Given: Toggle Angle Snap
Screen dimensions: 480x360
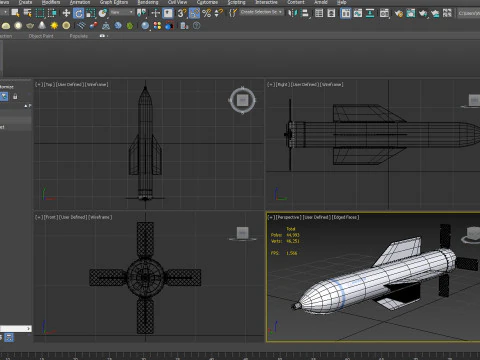Looking at the screenshot, I should coord(194,13).
